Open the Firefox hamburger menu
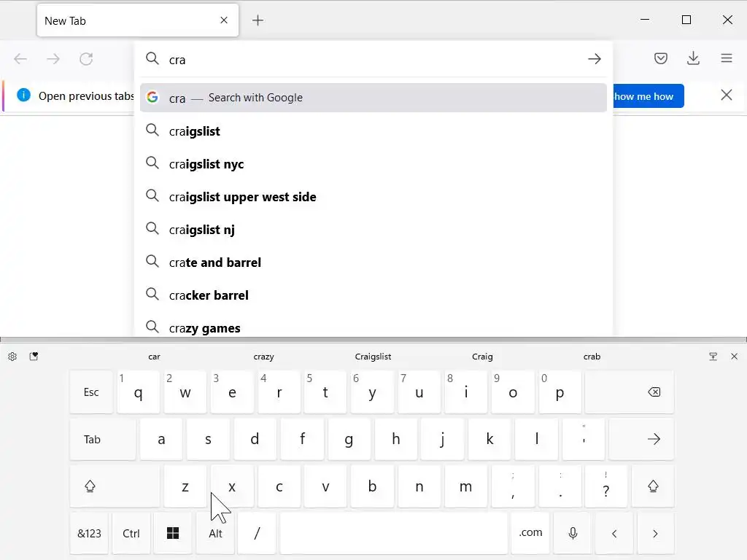 pyautogui.click(x=726, y=58)
